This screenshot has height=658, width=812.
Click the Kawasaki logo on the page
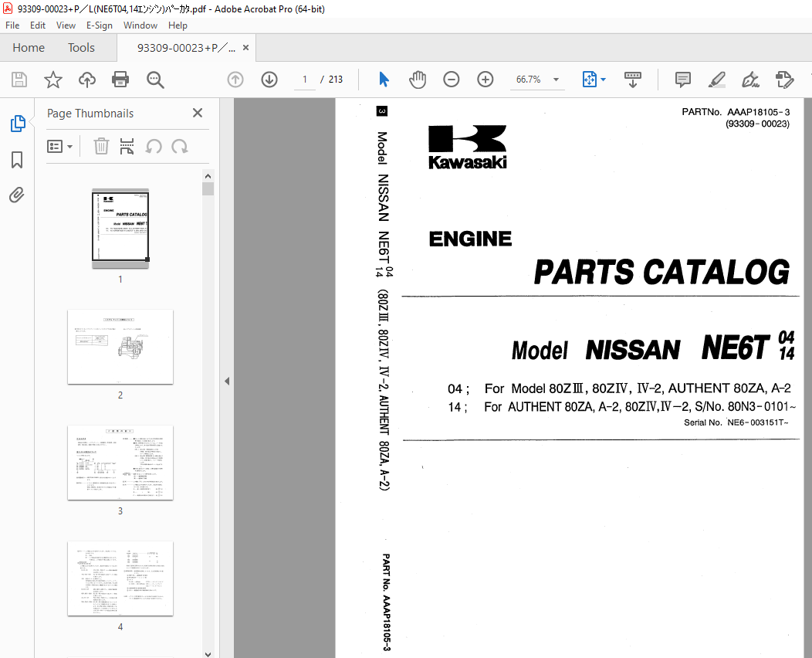pos(468,148)
